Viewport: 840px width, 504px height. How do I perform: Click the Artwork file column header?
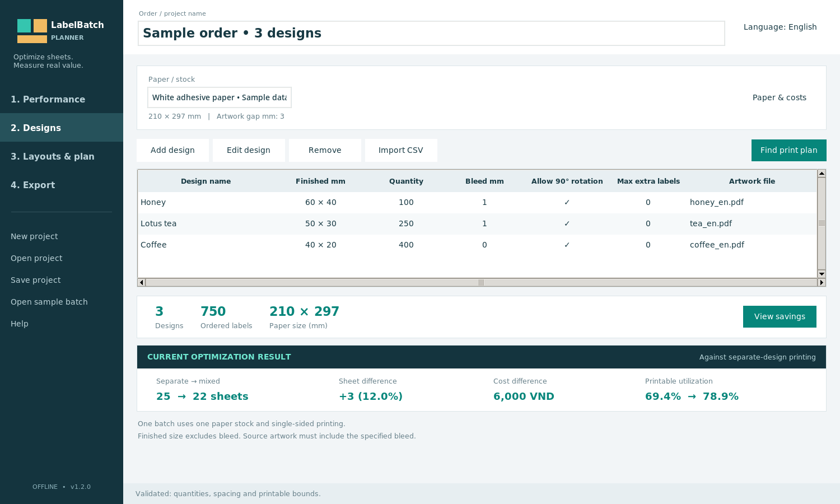click(752, 181)
